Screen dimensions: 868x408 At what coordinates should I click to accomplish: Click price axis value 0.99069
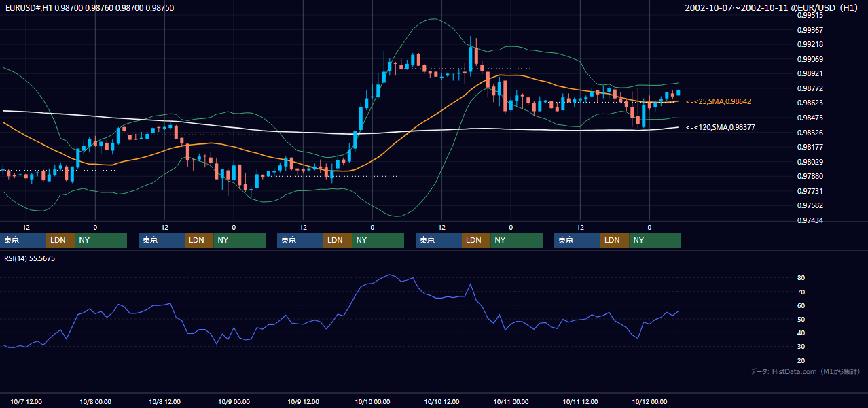point(810,59)
